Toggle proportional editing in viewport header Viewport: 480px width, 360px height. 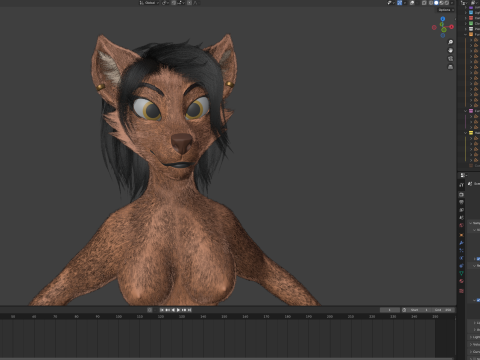click(x=189, y=3)
